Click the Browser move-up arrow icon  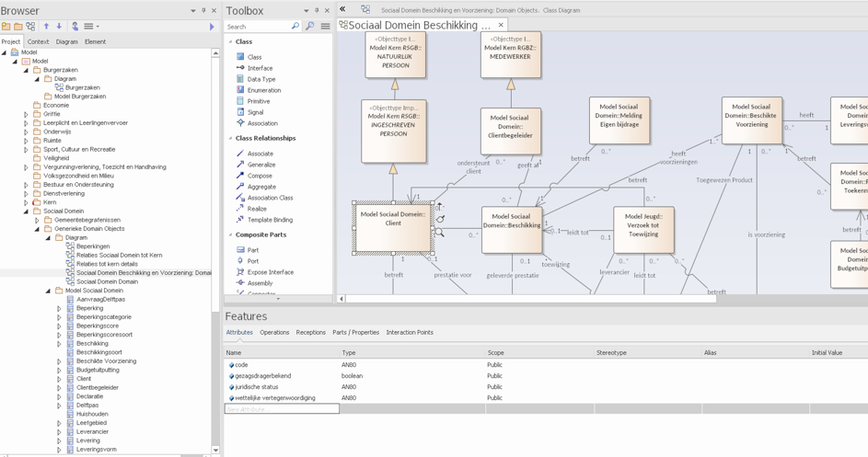coord(46,27)
